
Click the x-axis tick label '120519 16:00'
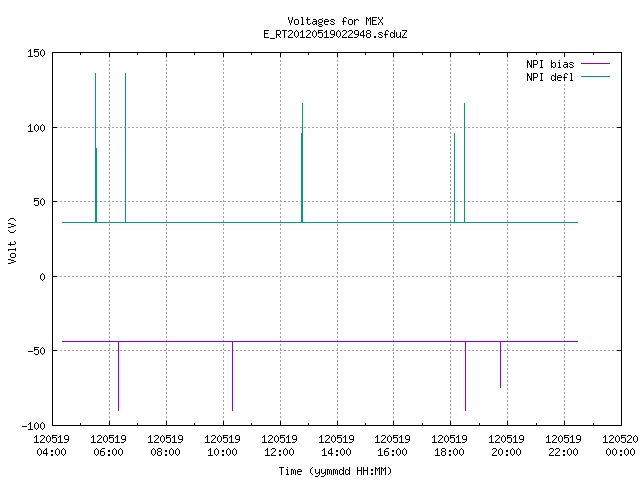click(393, 446)
